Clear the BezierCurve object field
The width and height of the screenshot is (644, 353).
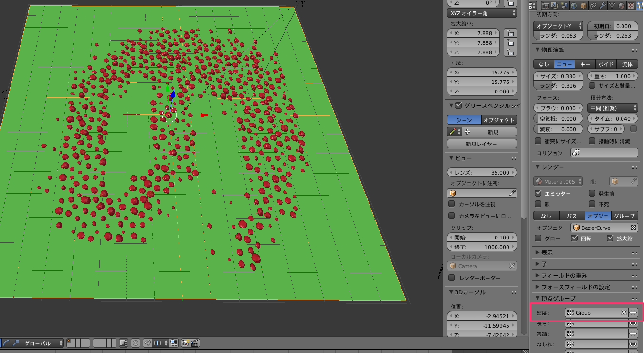click(633, 228)
